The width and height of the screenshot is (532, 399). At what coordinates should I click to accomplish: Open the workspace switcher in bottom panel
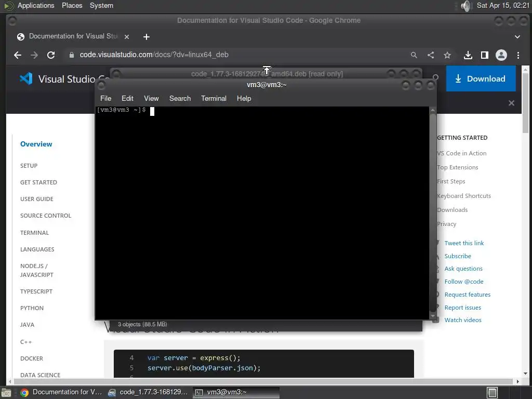492,393
